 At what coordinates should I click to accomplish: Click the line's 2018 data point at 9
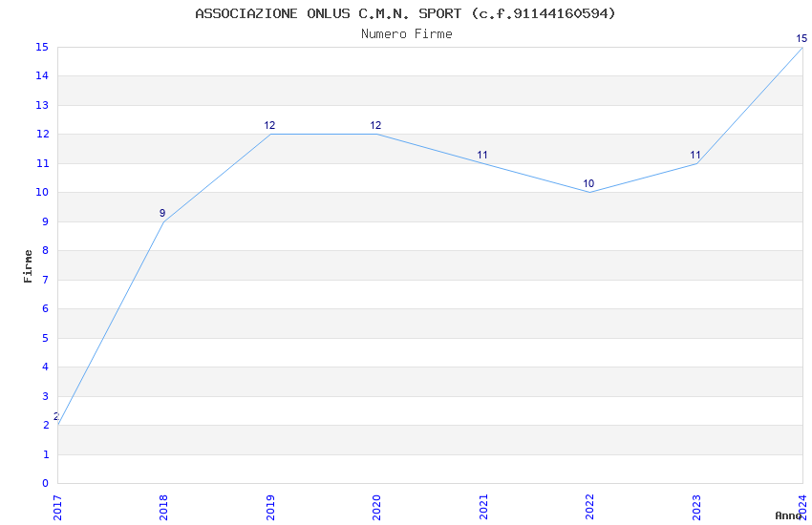pos(163,221)
